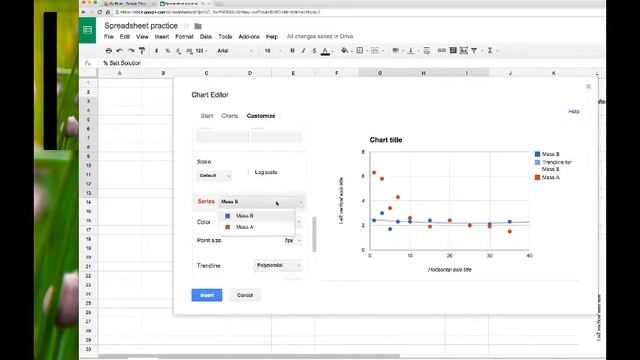
Task: Close the Chart Editor dialog
Action: 588,87
